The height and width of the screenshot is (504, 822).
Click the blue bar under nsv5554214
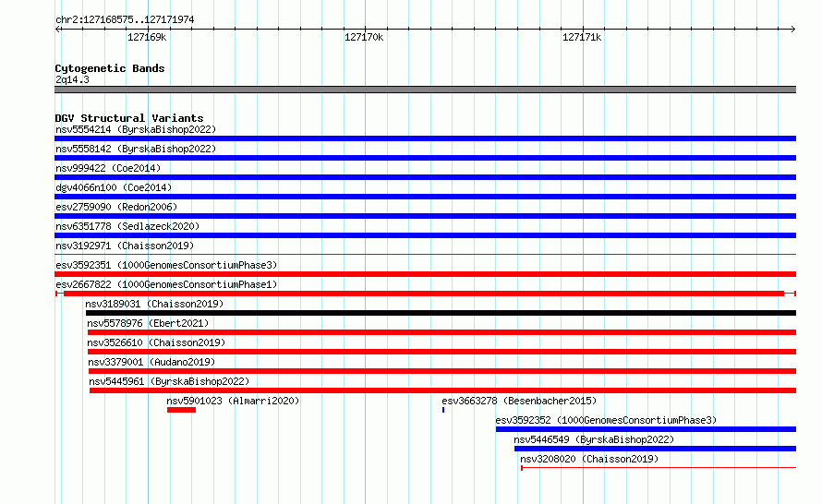[x=425, y=138]
